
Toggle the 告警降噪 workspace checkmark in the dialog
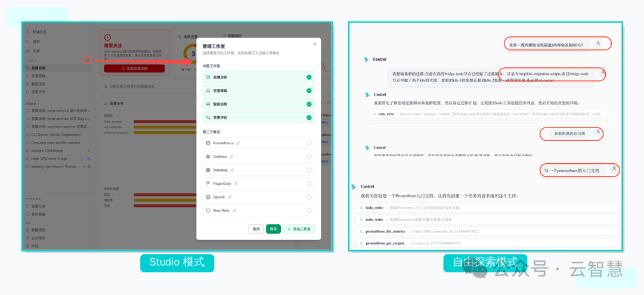tap(309, 91)
